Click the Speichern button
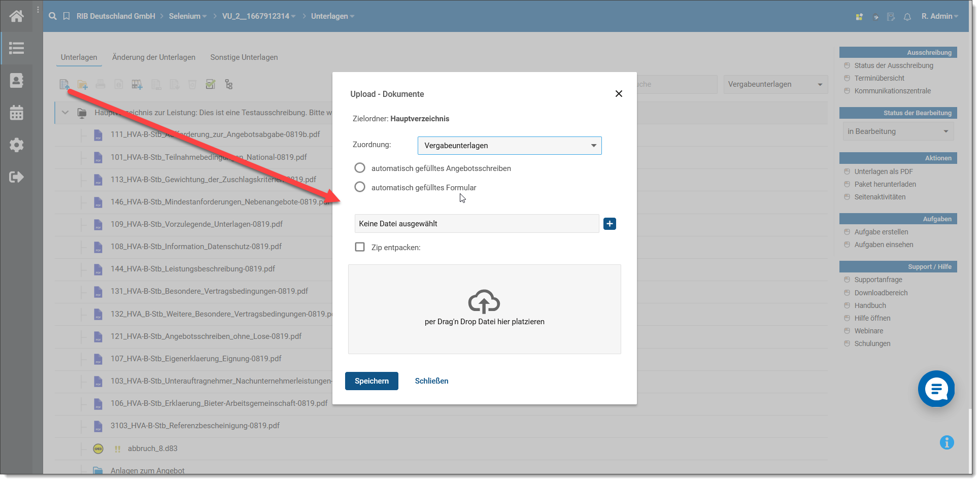Viewport: 980px width, 482px height. tap(371, 381)
